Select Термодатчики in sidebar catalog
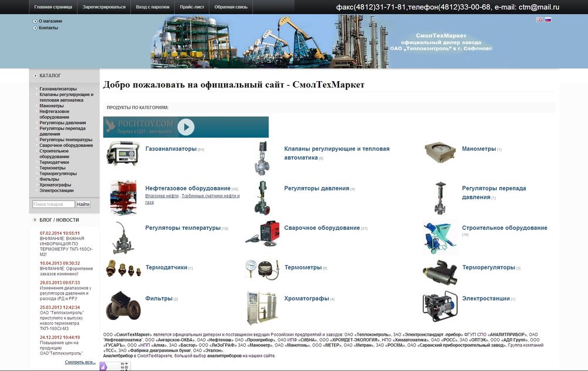 point(54,162)
